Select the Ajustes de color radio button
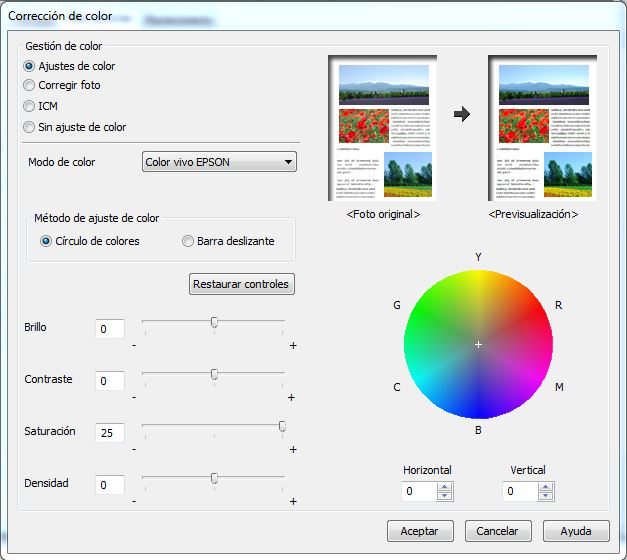627x560 pixels. pyautogui.click(x=29, y=66)
